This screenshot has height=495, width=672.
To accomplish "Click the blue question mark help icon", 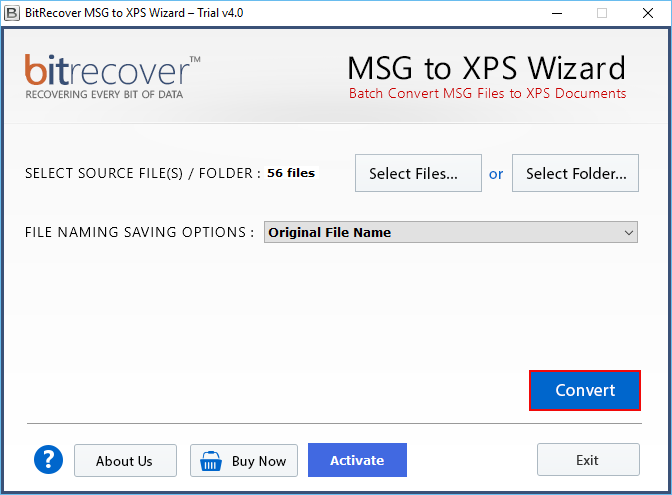I will coord(48,459).
